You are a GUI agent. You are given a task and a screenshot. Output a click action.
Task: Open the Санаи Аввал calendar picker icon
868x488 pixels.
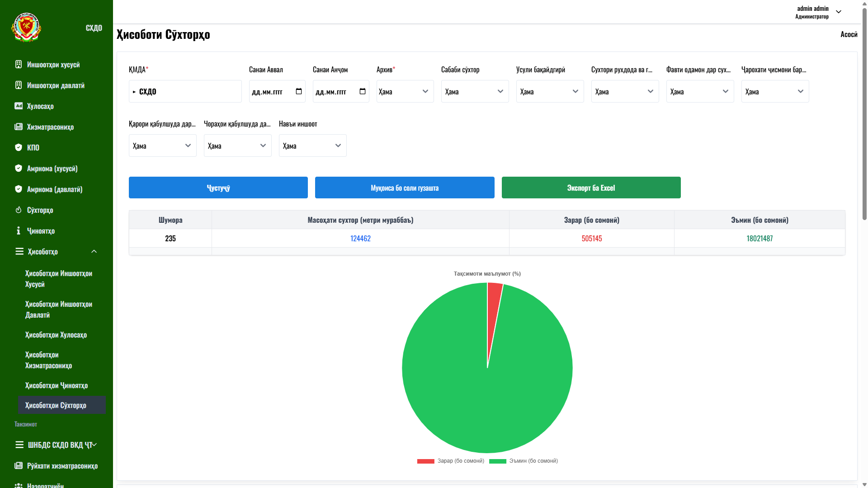click(x=299, y=91)
